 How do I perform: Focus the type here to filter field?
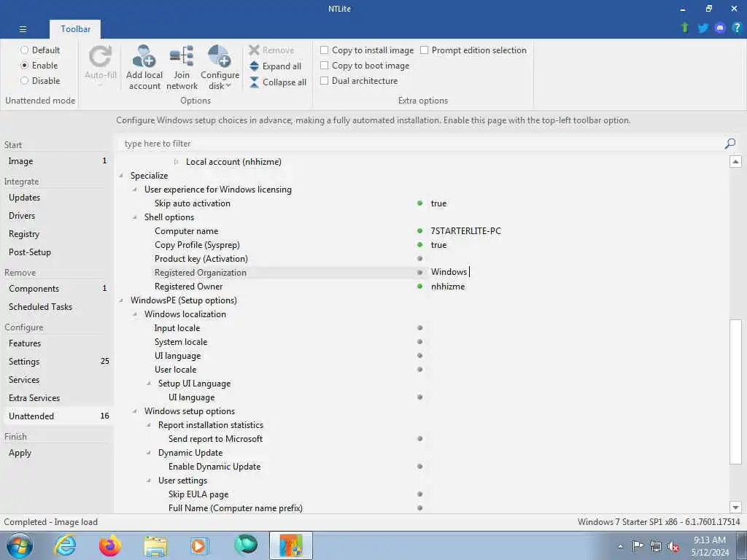coord(419,144)
